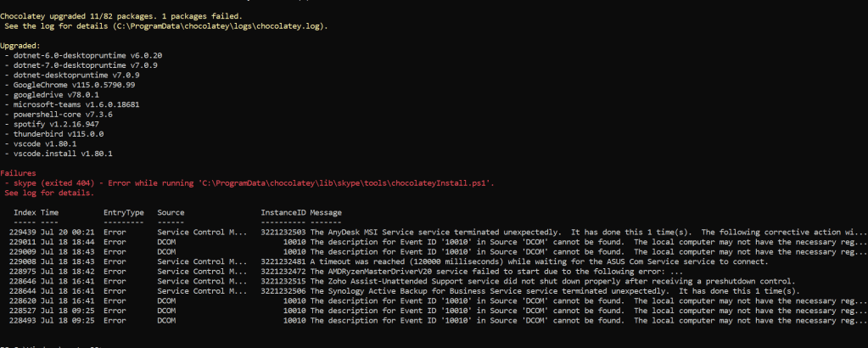Click InstanceID 3221232515
The image size is (868, 348).
[283, 282]
